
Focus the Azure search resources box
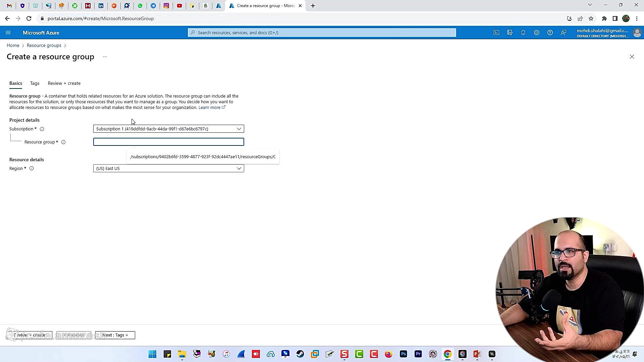click(322, 33)
